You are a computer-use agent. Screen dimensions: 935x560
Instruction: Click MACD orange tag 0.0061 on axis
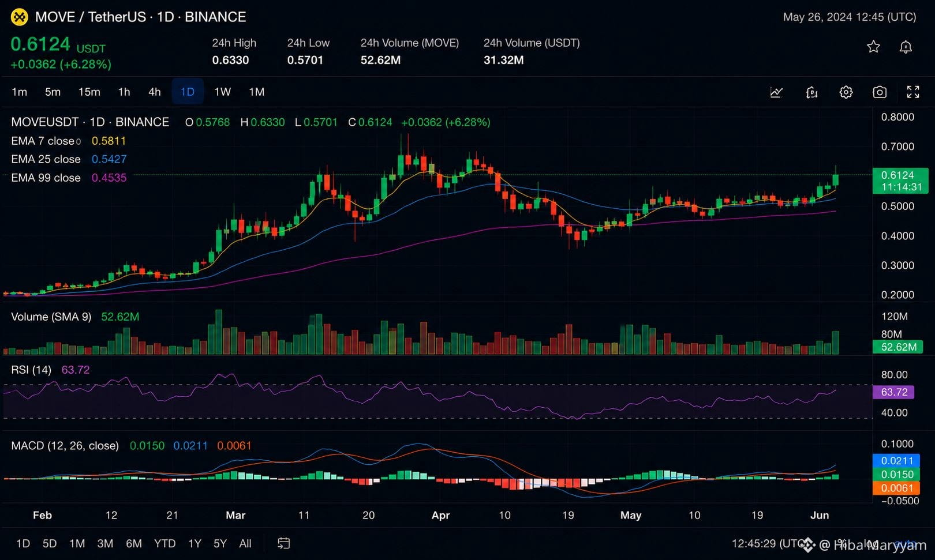click(896, 488)
